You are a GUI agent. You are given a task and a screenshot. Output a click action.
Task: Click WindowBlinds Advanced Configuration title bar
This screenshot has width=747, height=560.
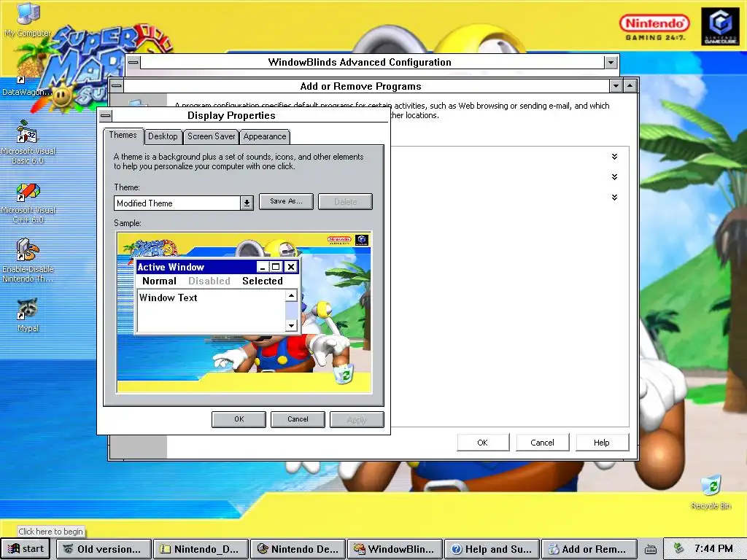coord(373,62)
